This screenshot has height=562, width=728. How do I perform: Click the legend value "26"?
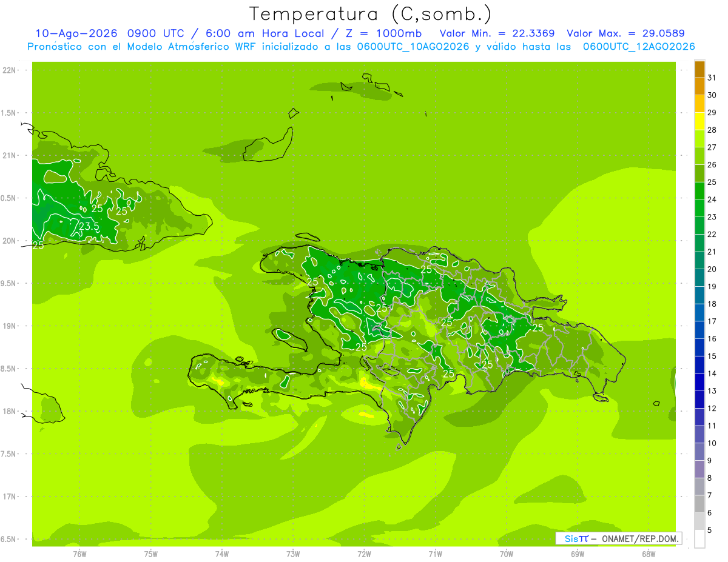pos(712,165)
